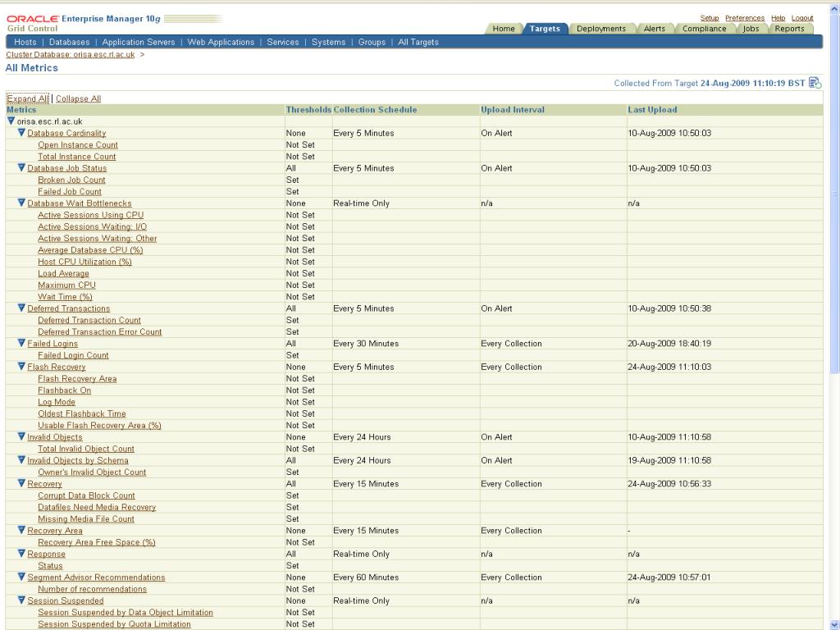Click the vertical scrollbar down arrow
840x630 pixels.
(834, 624)
